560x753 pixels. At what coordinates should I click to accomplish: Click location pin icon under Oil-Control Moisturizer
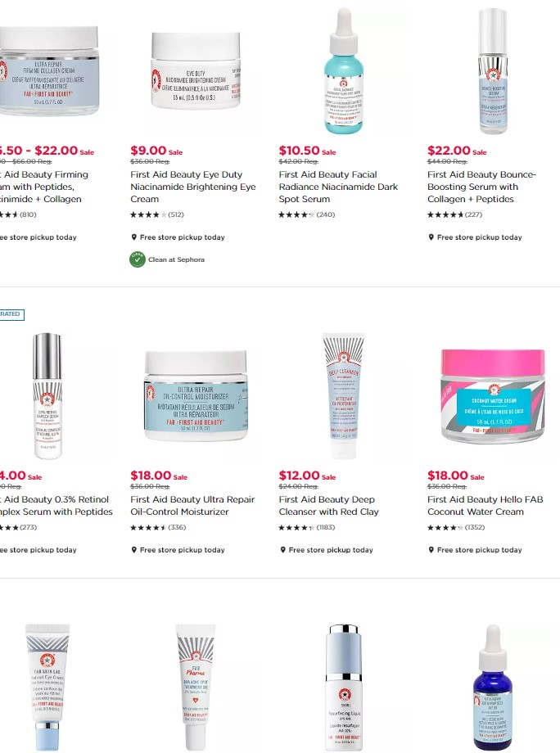[134, 550]
